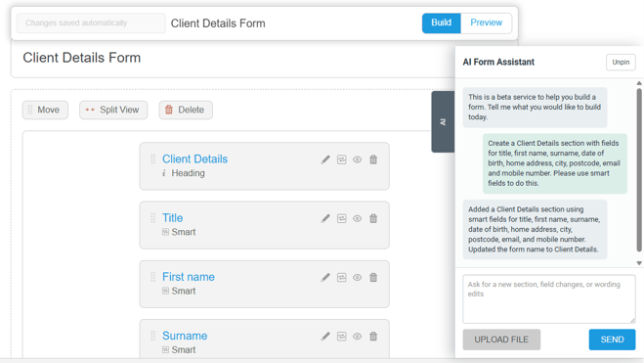
Task: Open logic settings icon for Client Details heading
Action: [341, 159]
